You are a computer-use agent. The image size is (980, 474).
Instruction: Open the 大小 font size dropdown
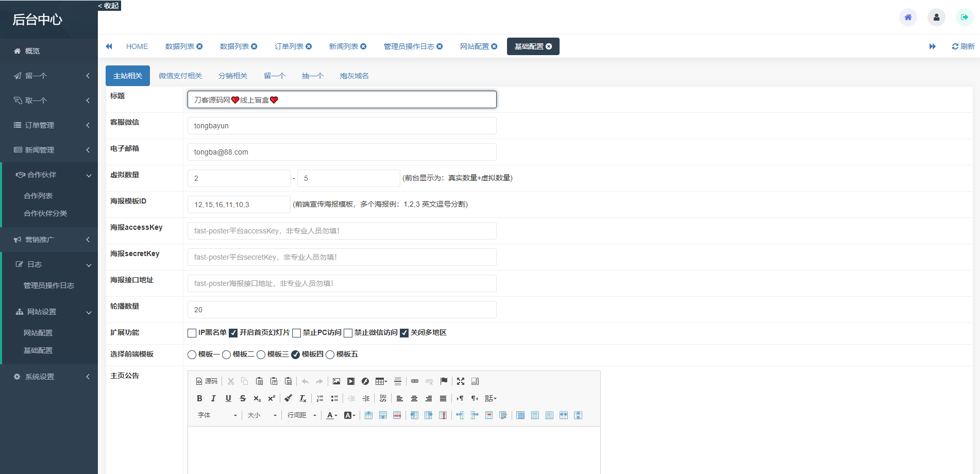click(260, 415)
